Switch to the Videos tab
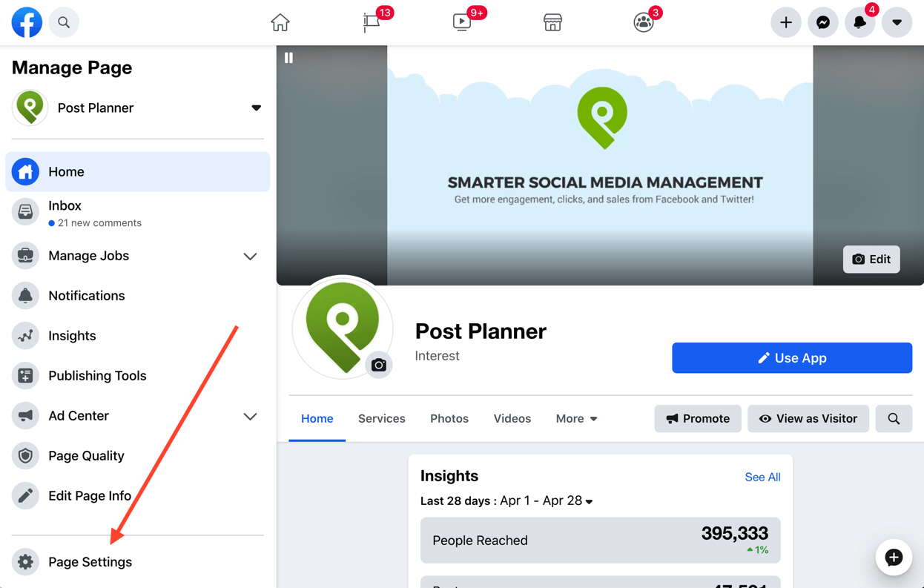924x588 pixels. point(512,419)
